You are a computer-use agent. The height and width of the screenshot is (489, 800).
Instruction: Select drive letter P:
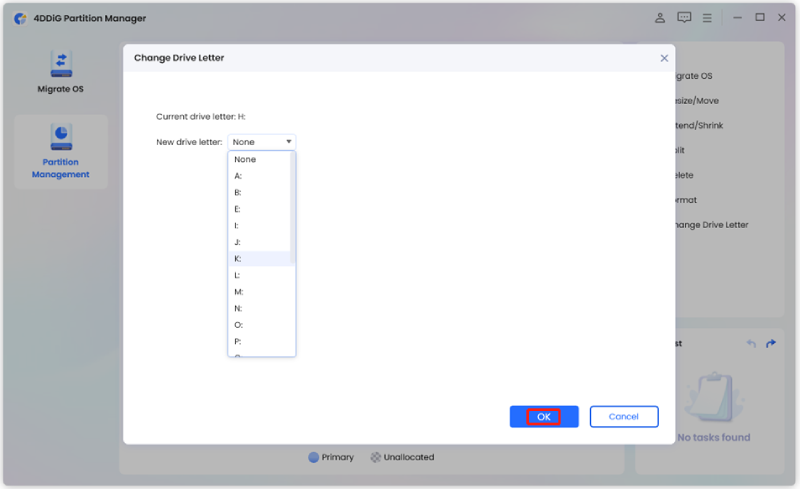tap(261, 341)
